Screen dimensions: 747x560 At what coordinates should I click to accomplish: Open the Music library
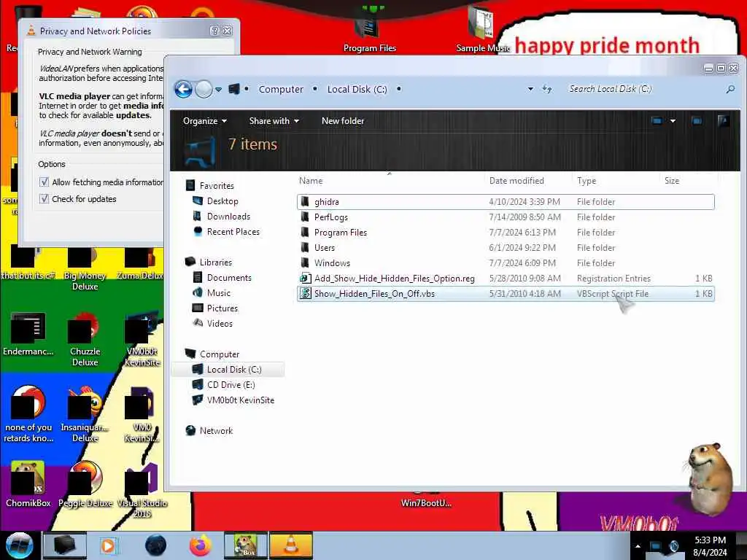218,293
